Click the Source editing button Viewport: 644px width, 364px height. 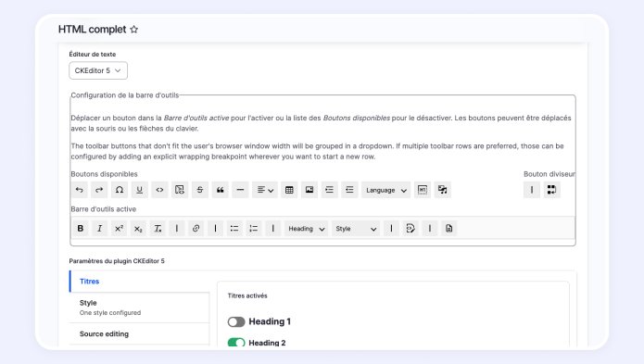coord(410,228)
